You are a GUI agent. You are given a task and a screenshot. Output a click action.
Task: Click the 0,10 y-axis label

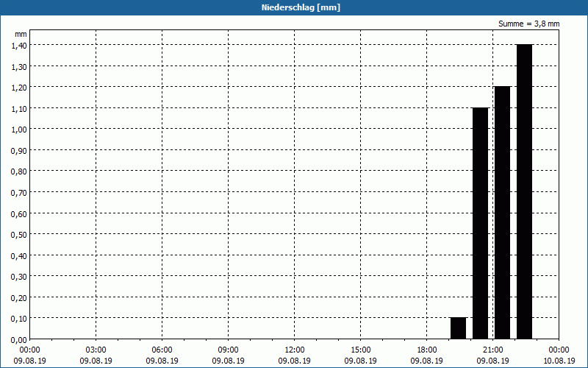(19, 319)
